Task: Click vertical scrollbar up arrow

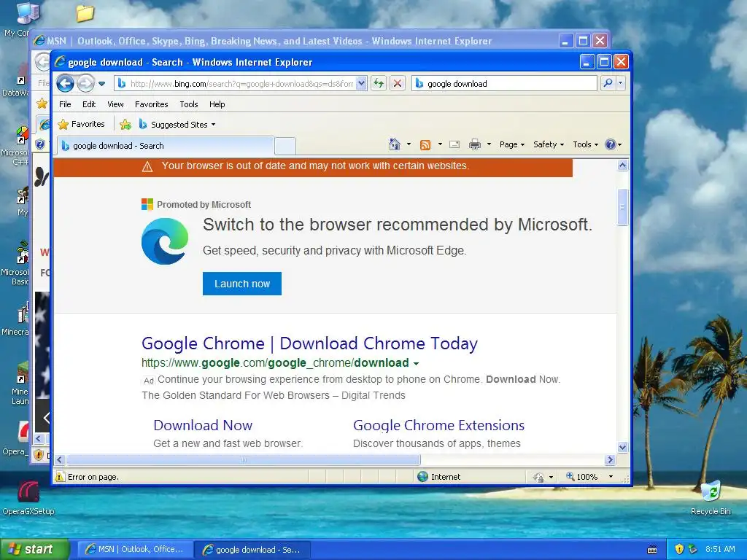Action: click(x=623, y=166)
